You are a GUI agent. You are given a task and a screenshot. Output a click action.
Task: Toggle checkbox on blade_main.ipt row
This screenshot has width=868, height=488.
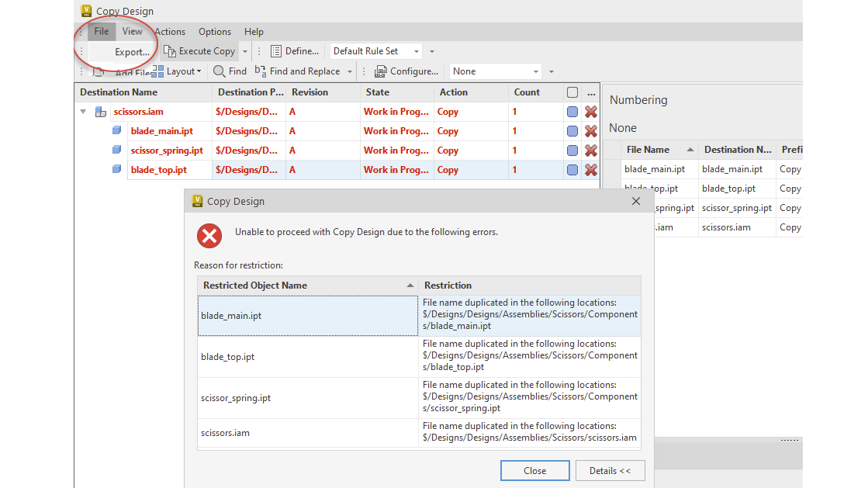coord(572,131)
